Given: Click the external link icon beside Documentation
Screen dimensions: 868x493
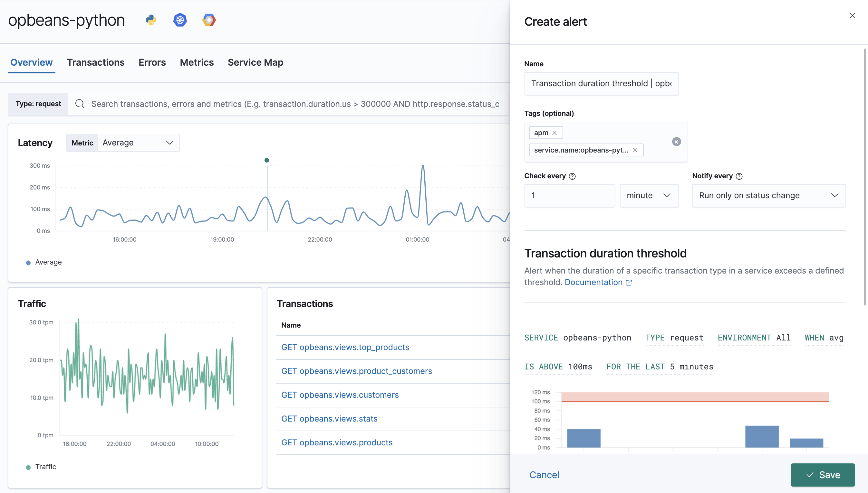Looking at the screenshot, I should pyautogui.click(x=629, y=283).
